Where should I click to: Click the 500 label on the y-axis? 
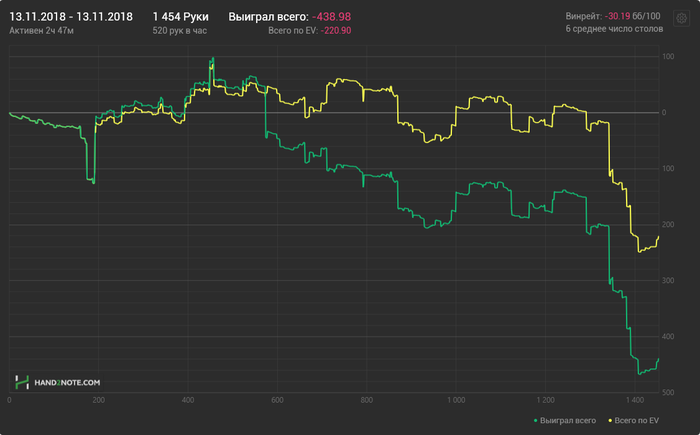tap(668, 393)
